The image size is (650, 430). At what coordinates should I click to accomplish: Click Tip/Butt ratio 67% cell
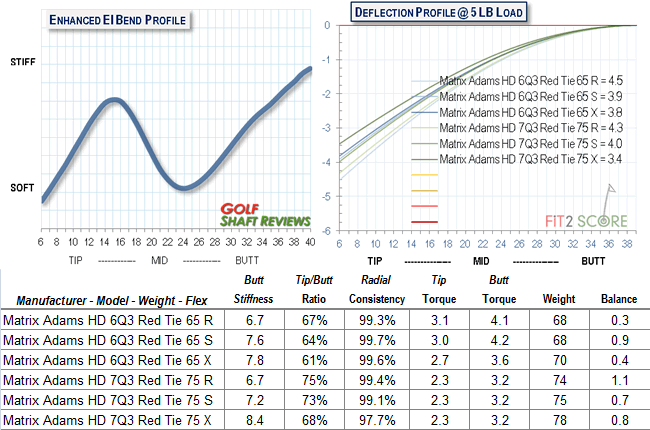pyautogui.click(x=315, y=320)
